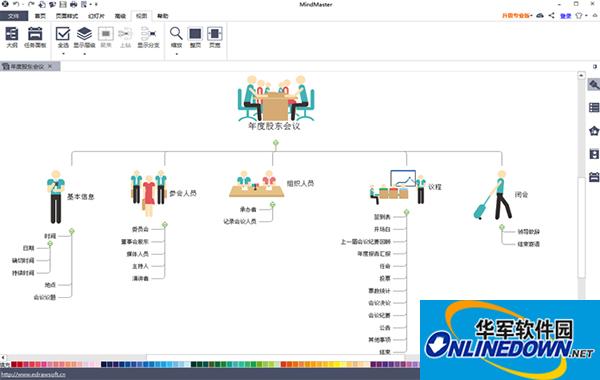Collapse the 基本信息 subtopics handle
This screenshot has height=380, width=600.
[x=72, y=231]
